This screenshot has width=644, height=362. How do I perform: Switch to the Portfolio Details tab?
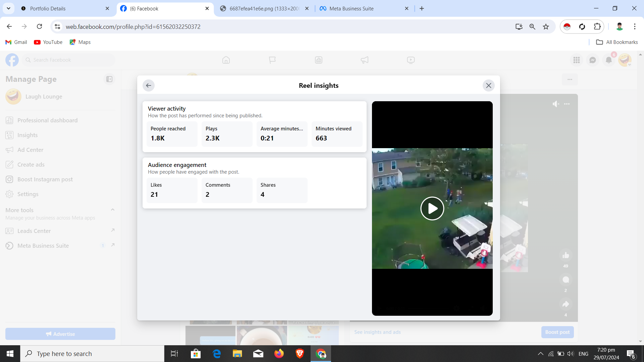(x=64, y=8)
